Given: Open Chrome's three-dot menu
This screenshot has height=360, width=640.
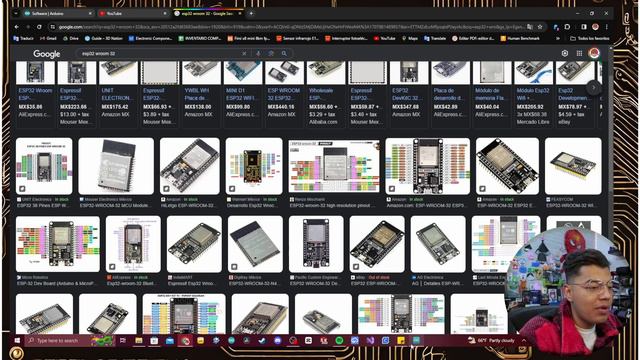Looking at the screenshot, I should pyautogui.click(x=607, y=27).
